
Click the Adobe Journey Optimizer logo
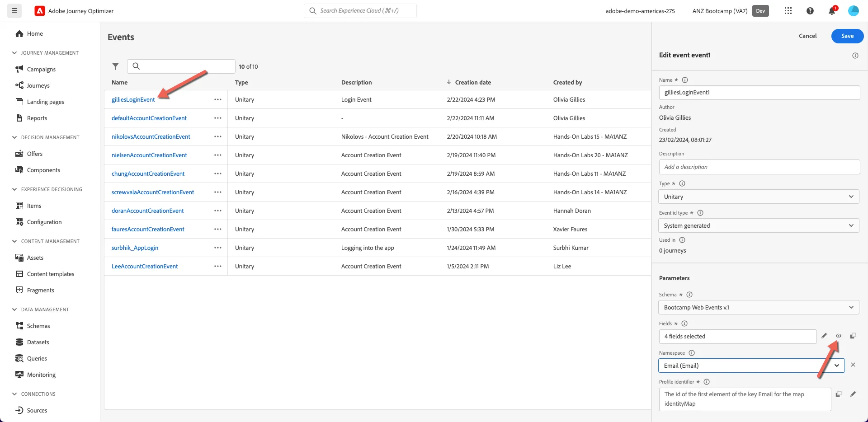click(x=40, y=11)
